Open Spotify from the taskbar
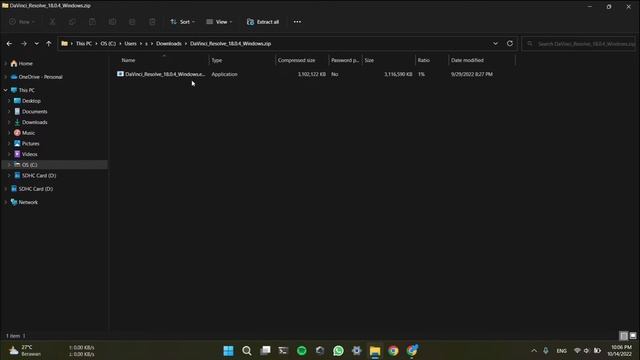Screen dimensions: 640x360 point(302,351)
